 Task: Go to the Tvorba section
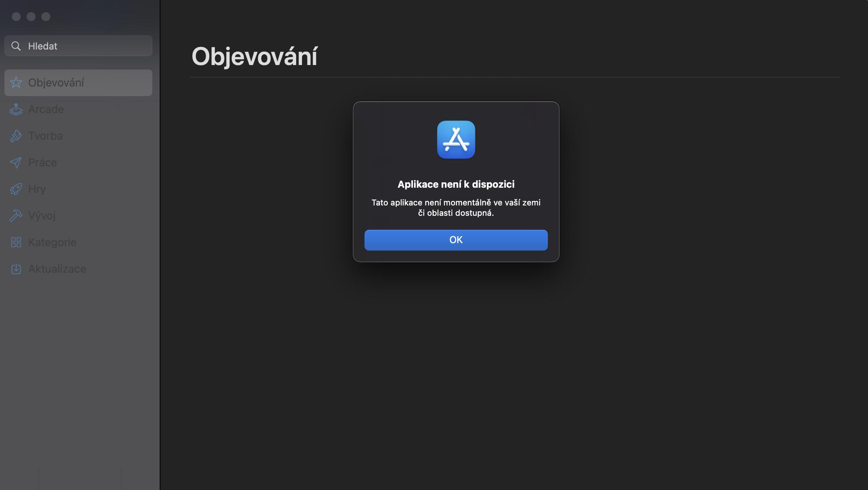[78, 136]
